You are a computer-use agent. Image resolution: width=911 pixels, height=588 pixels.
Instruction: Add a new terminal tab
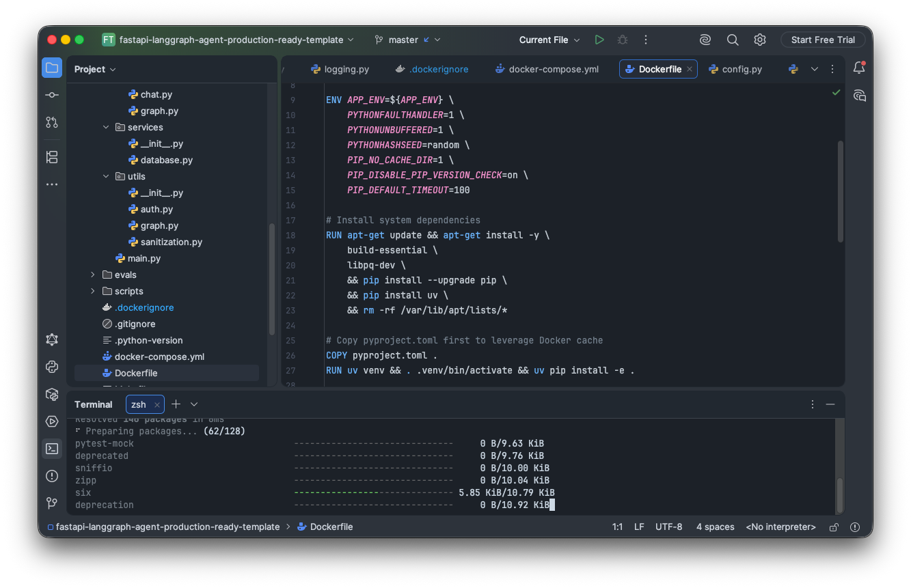[176, 404]
